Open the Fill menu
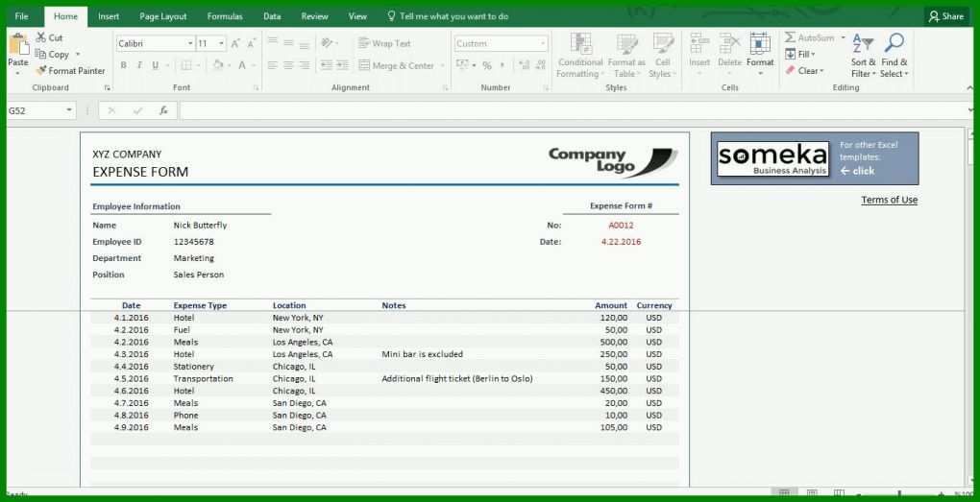 click(x=800, y=55)
